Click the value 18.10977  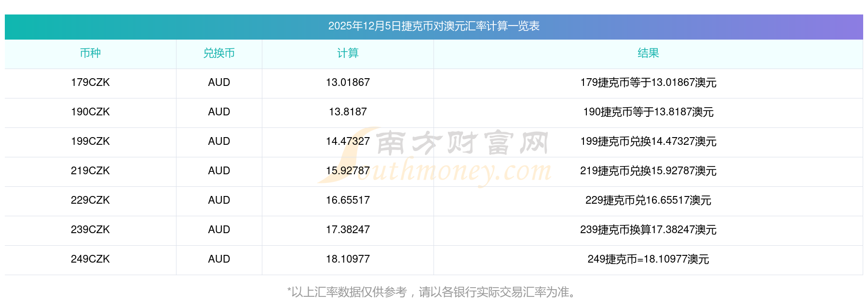coord(348,259)
